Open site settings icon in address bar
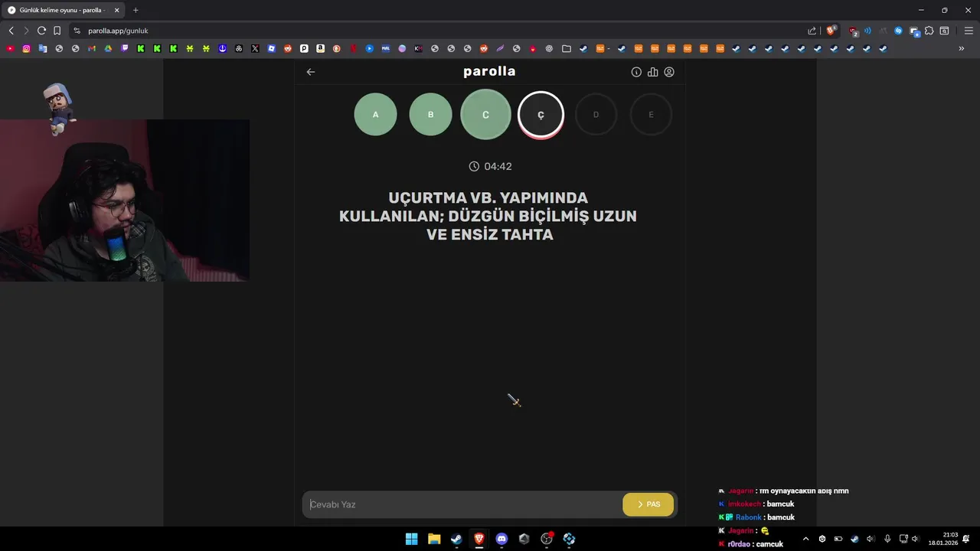The height and width of the screenshot is (551, 980). [77, 31]
